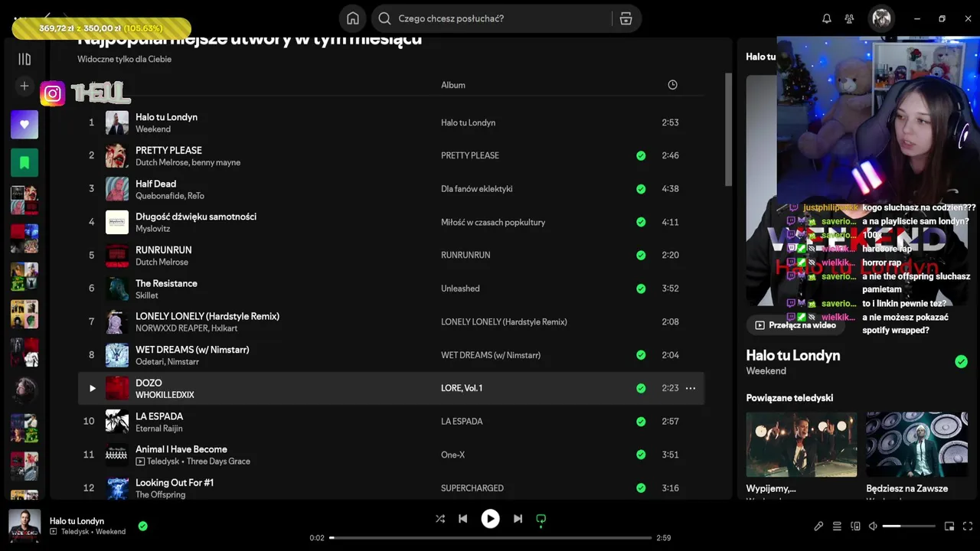Click the Instagram icon overlay
The width and height of the screenshot is (980, 551).
[x=52, y=93]
